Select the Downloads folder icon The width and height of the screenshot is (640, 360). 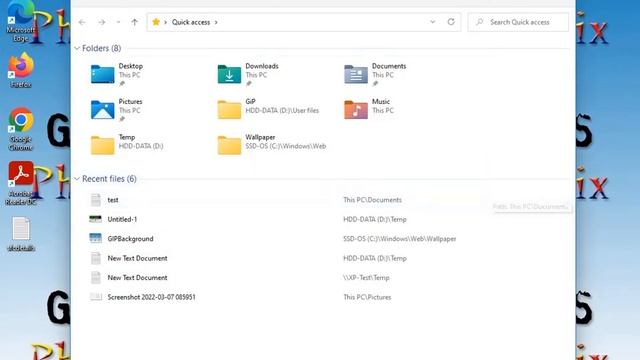tap(229, 74)
